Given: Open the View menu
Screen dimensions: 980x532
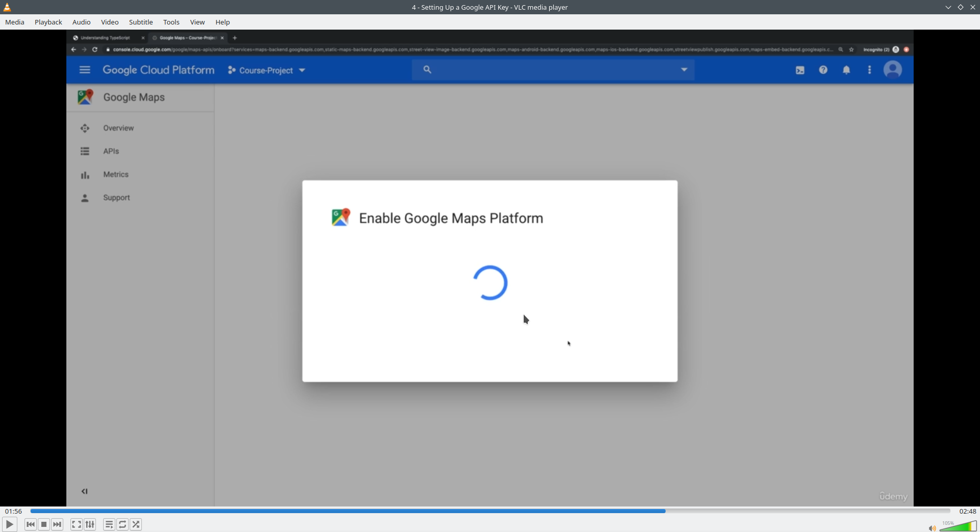Looking at the screenshot, I should [x=198, y=22].
